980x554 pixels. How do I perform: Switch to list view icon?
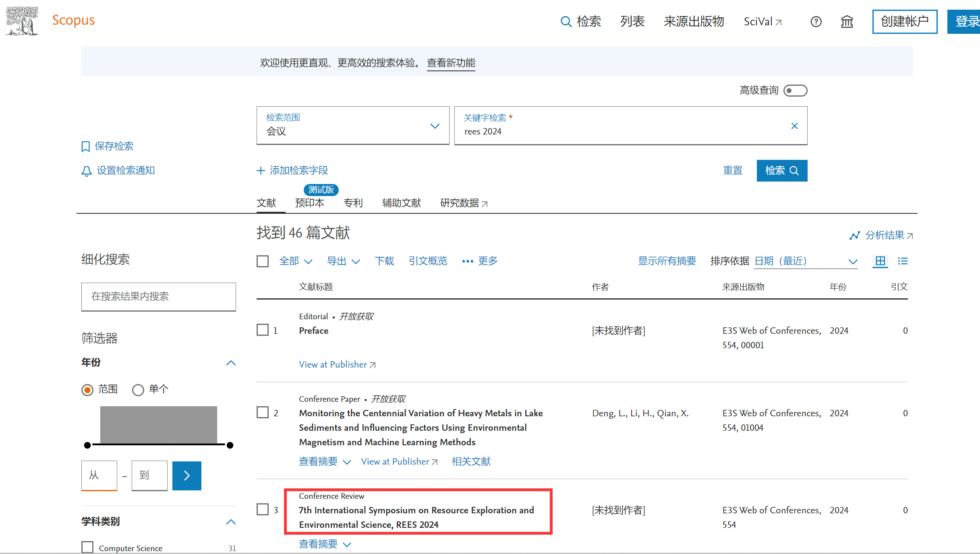[903, 261]
